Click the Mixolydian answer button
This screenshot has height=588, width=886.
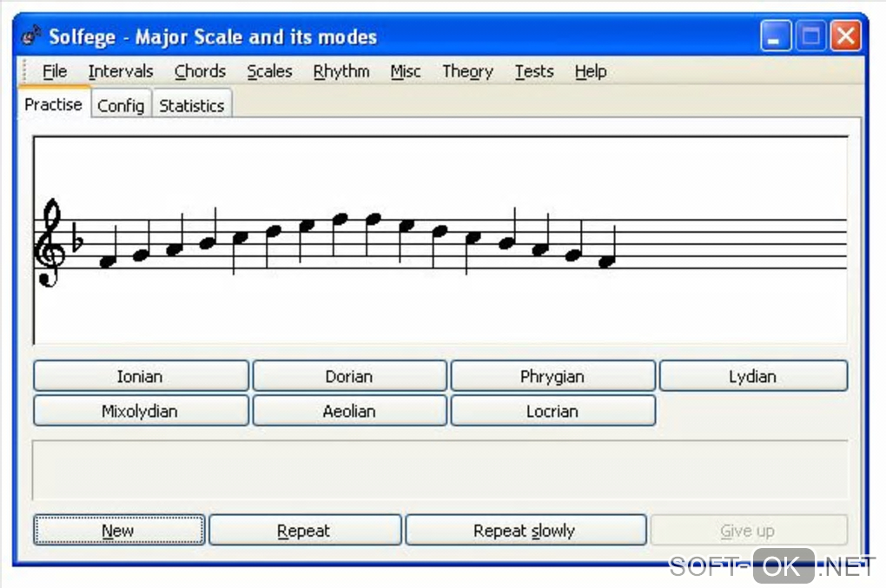pos(141,411)
